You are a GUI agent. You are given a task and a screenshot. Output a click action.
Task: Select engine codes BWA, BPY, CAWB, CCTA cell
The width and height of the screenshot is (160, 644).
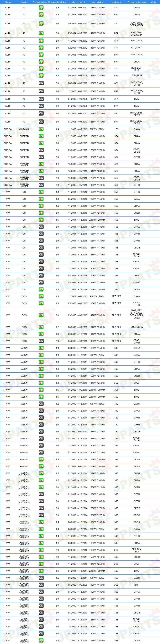(137, 314)
